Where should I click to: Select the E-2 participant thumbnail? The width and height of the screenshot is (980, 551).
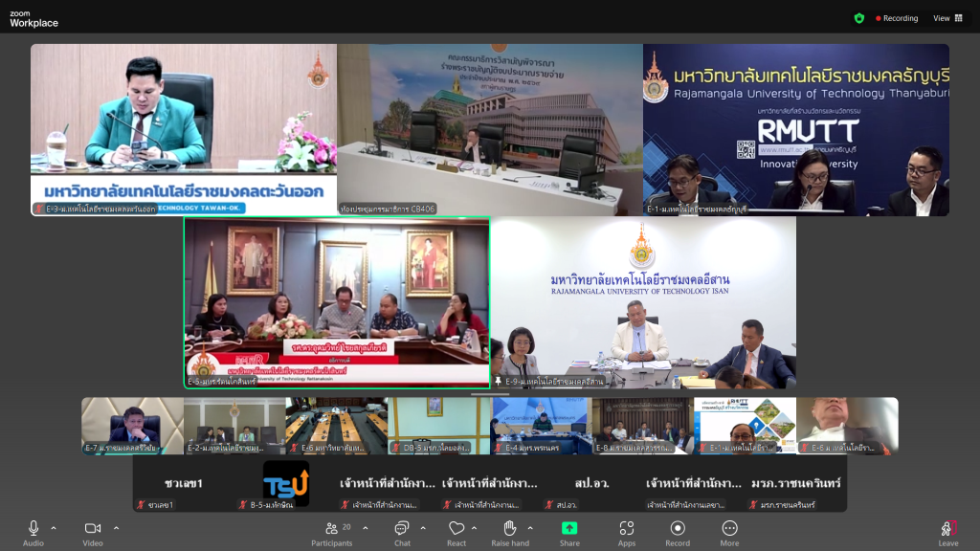[x=235, y=426]
